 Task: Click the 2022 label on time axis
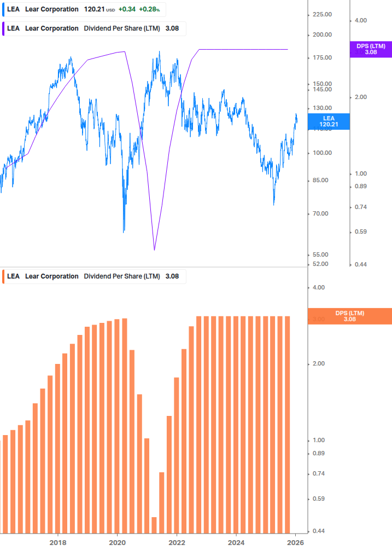tap(177, 543)
